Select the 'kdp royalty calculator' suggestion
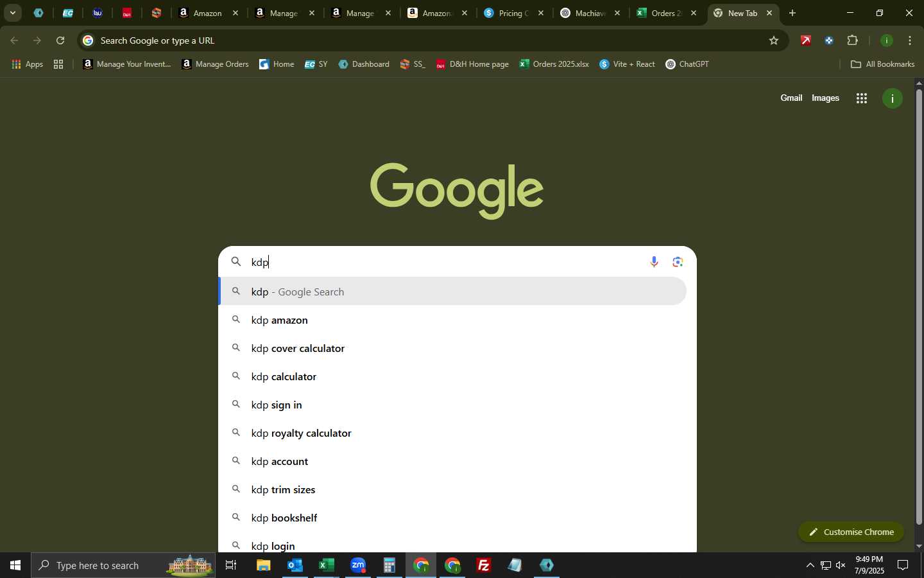The height and width of the screenshot is (578, 924). coord(452,433)
